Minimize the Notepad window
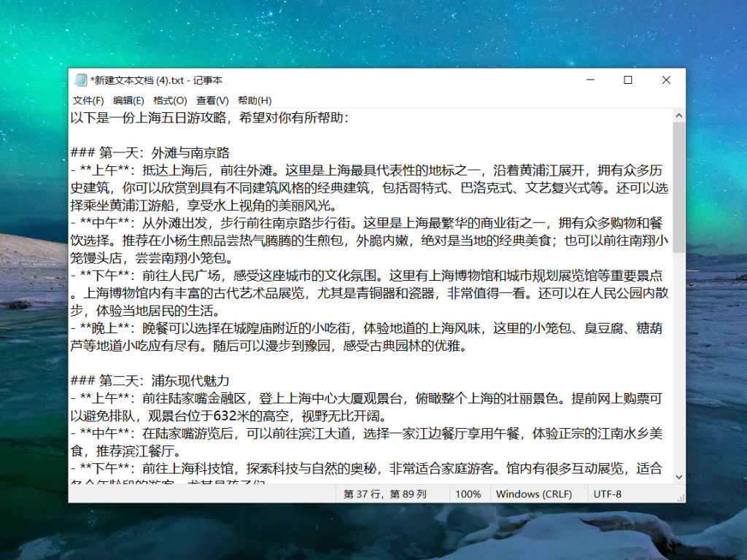This screenshot has width=747, height=560. [x=590, y=80]
